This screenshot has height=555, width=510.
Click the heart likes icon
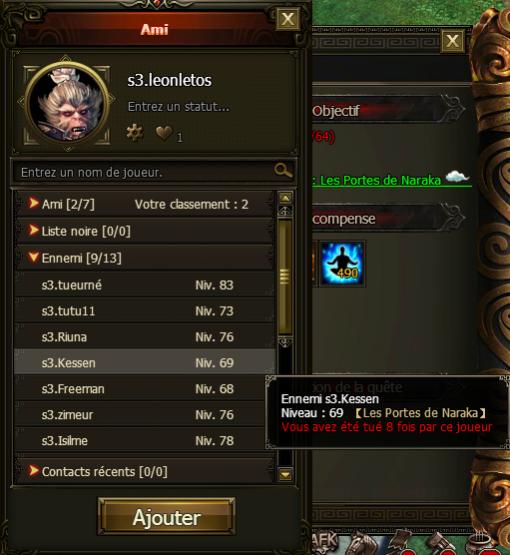[x=164, y=133]
